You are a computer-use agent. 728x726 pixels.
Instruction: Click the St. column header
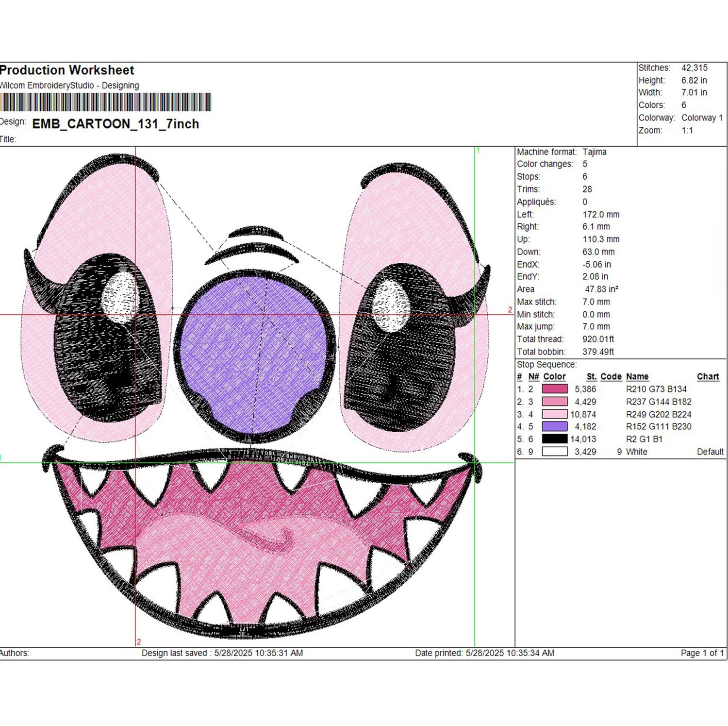tap(592, 376)
